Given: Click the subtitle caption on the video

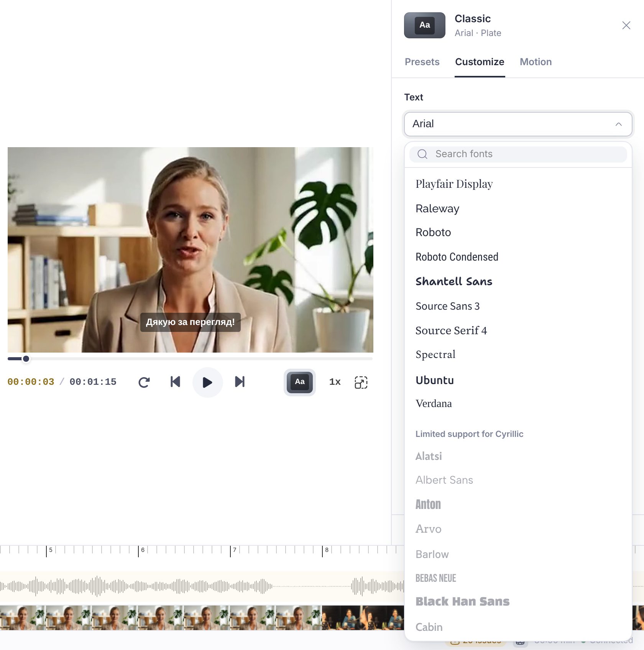Looking at the screenshot, I should pos(191,322).
